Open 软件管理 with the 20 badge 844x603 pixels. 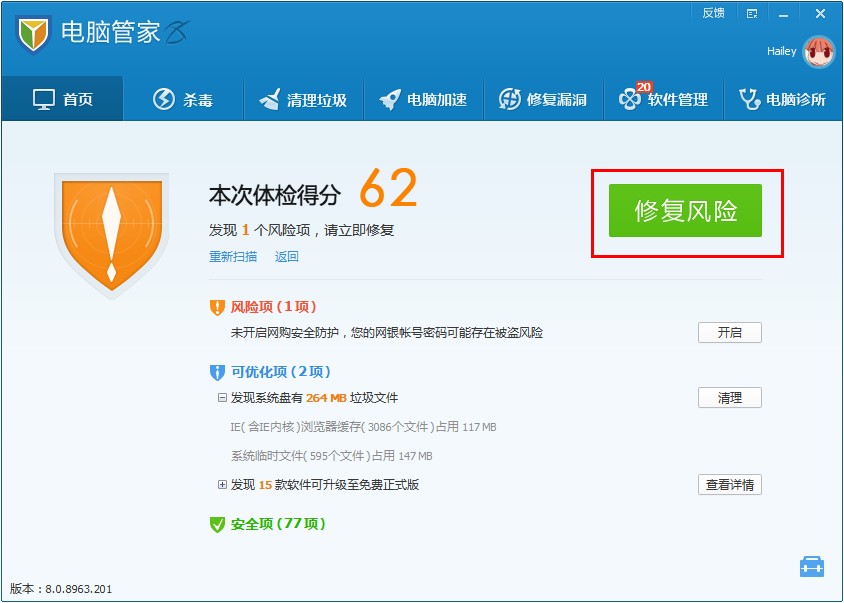tap(630, 98)
